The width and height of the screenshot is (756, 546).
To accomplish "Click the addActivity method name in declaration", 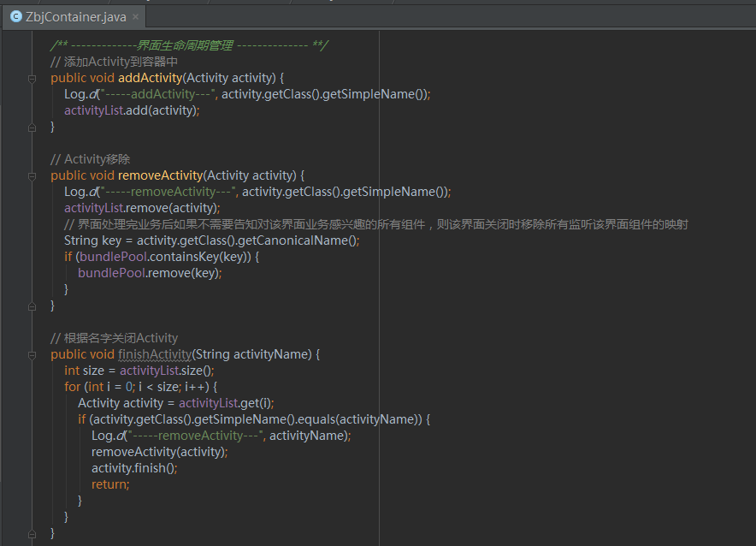I will pos(149,78).
